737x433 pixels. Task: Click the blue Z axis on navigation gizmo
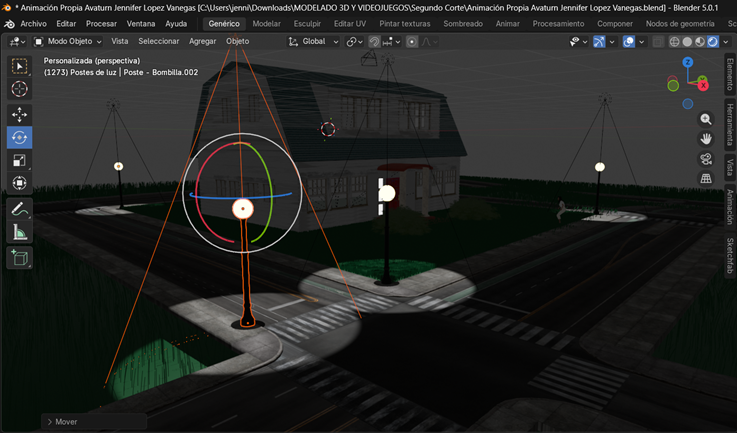coord(688,62)
